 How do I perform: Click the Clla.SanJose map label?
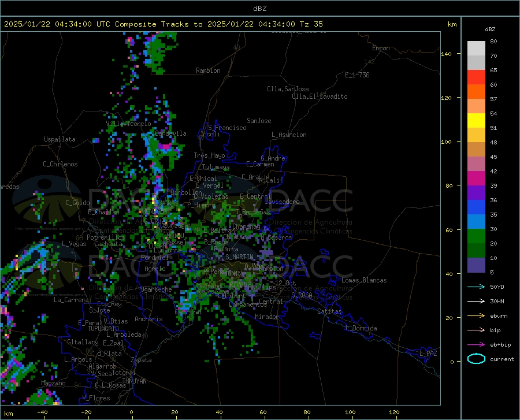[x=288, y=89]
